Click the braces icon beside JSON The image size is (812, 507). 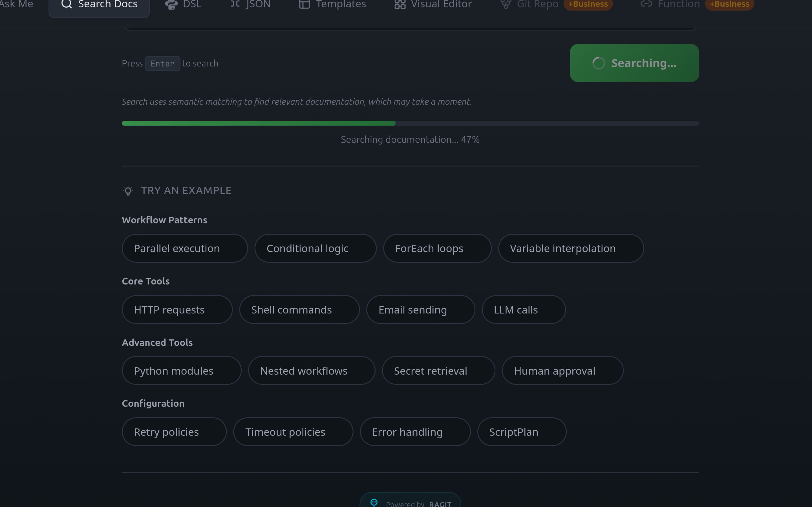point(235,4)
